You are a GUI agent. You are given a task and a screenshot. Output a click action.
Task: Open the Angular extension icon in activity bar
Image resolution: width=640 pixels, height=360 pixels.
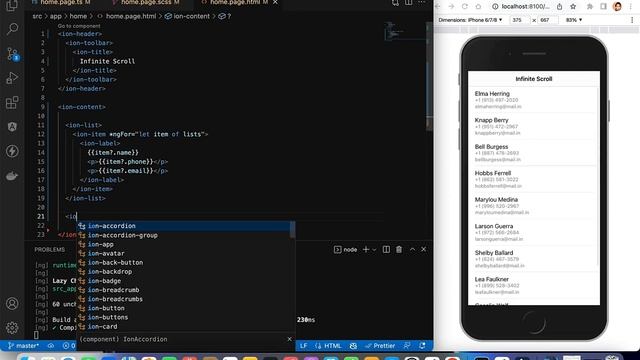[x=12, y=127]
